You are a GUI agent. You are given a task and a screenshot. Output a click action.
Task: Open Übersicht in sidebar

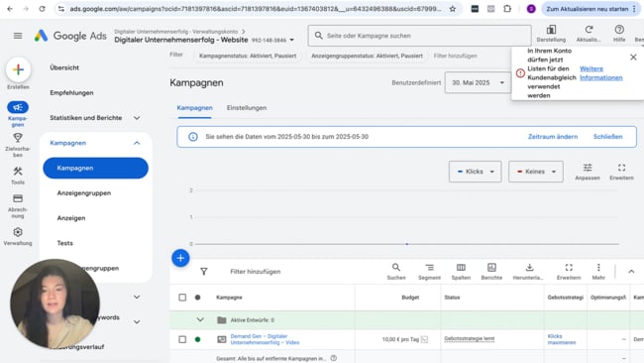click(x=64, y=67)
